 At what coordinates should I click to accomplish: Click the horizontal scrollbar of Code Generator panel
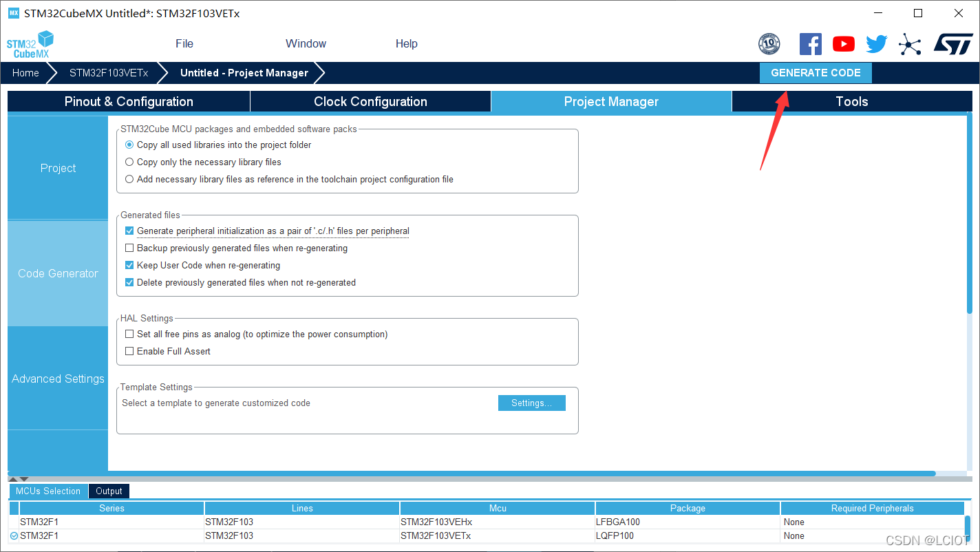point(471,474)
